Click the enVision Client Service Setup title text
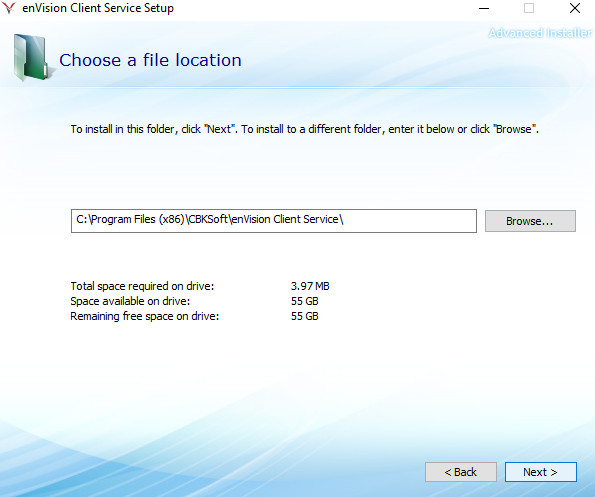This screenshot has width=595, height=497. coord(98,8)
